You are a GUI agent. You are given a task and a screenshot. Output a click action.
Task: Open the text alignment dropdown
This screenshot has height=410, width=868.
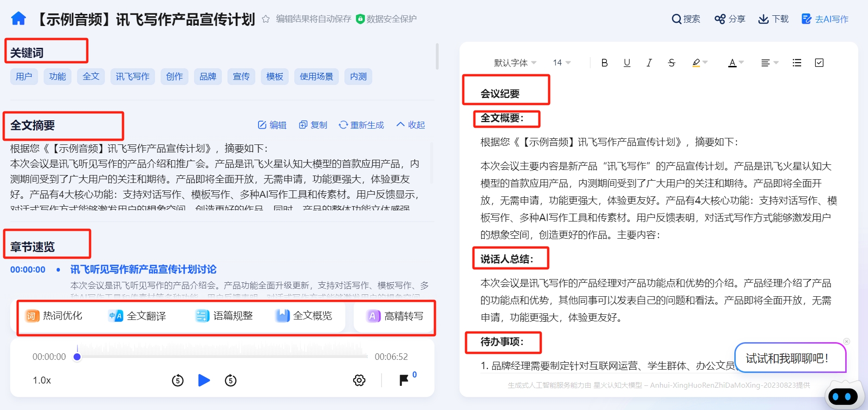point(770,63)
